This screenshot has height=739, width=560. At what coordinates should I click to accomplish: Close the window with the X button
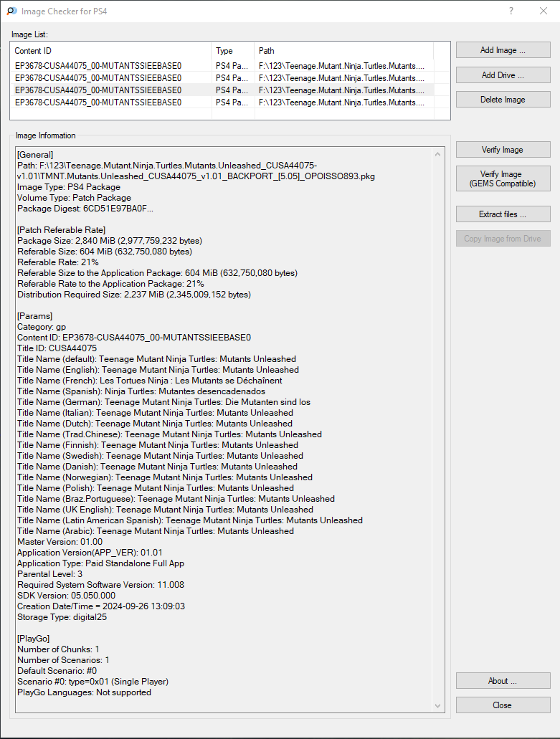point(544,11)
